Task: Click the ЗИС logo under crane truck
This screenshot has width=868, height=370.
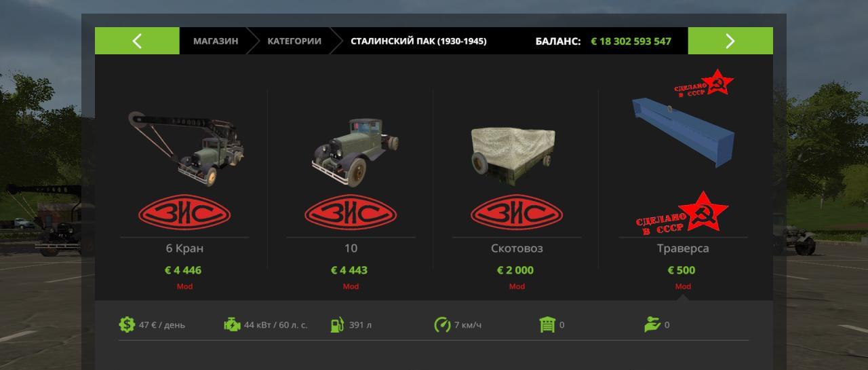Action: pyautogui.click(x=184, y=215)
